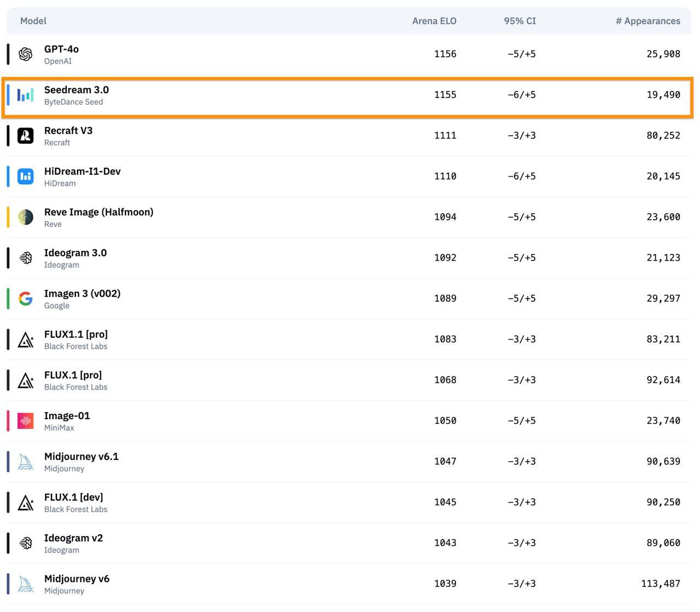Click ELO score 1111 for Recraft V3

[445, 136]
